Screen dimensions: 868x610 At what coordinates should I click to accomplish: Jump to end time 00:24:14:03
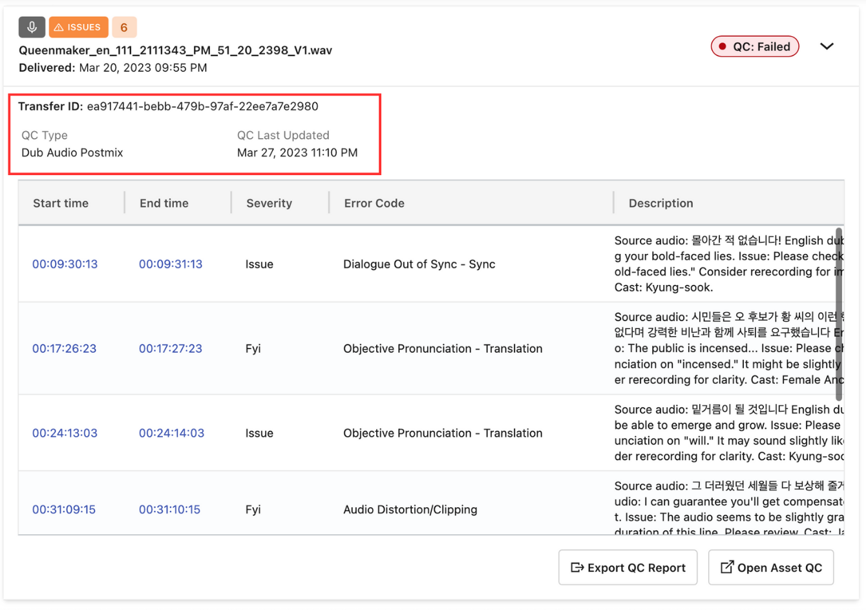tap(171, 433)
